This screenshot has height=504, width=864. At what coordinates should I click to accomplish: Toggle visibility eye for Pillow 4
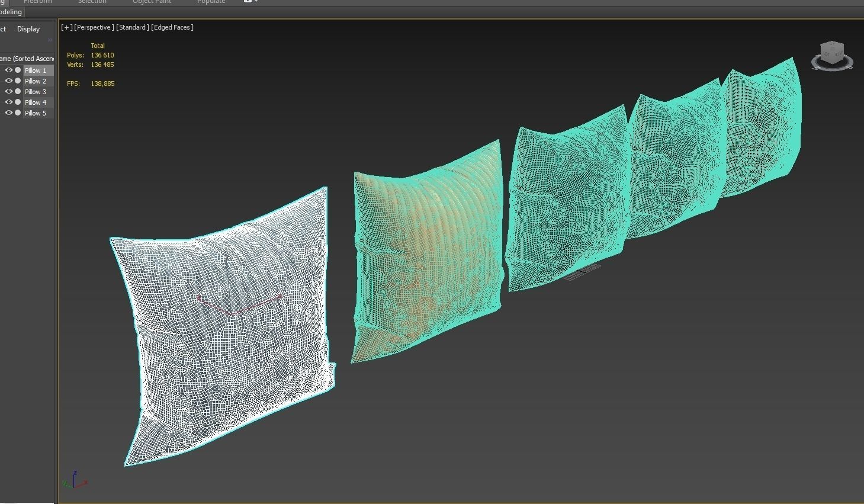pos(8,102)
